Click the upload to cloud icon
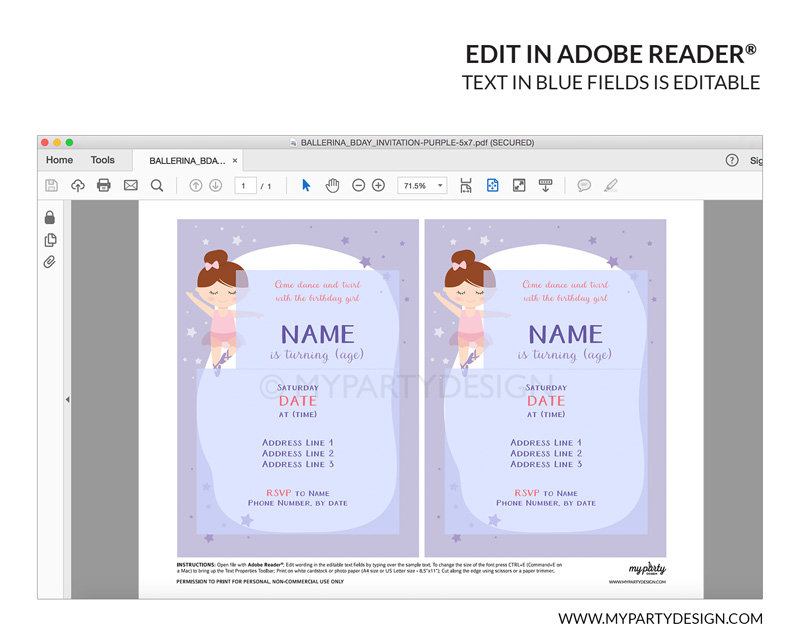Viewport: 800px width, 637px height. 78,185
